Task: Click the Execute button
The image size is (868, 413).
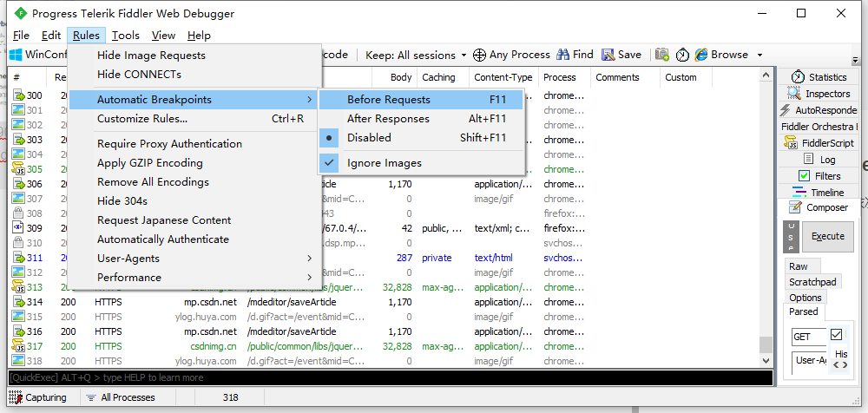Action: click(828, 236)
